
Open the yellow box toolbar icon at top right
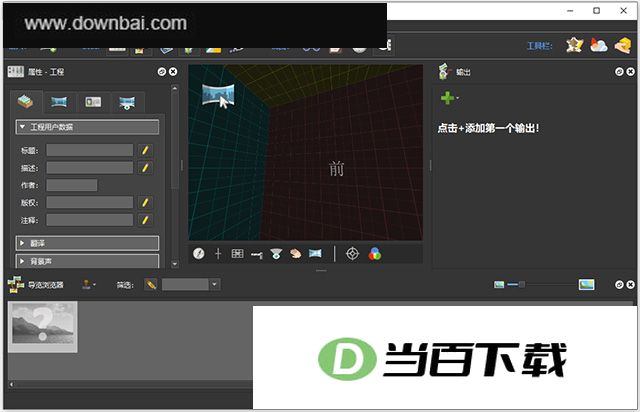[x=623, y=45]
